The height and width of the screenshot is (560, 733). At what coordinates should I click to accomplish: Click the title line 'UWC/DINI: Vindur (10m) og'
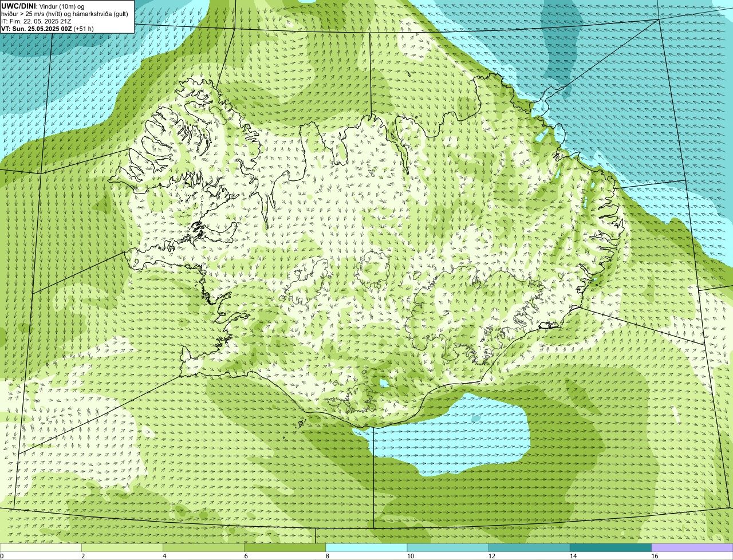point(43,6)
